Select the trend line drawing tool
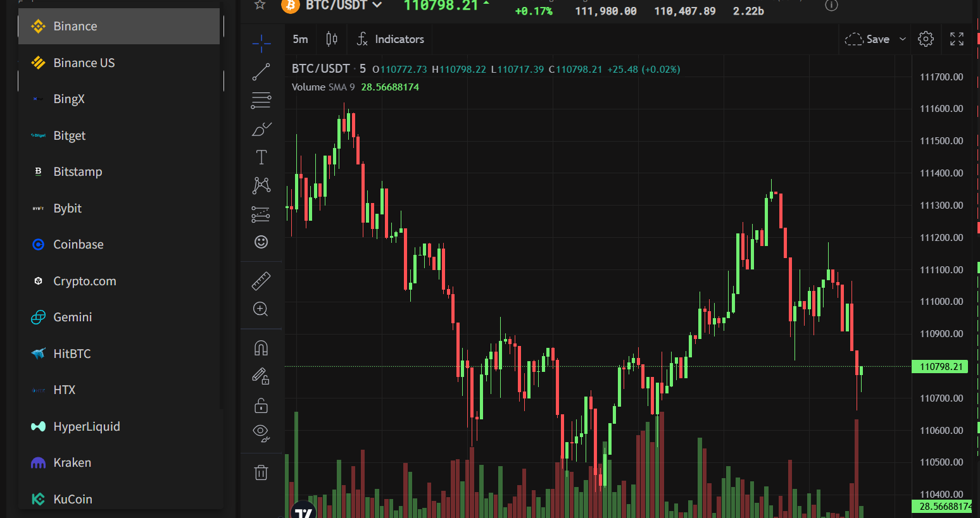Image resolution: width=980 pixels, height=518 pixels. coord(261,72)
